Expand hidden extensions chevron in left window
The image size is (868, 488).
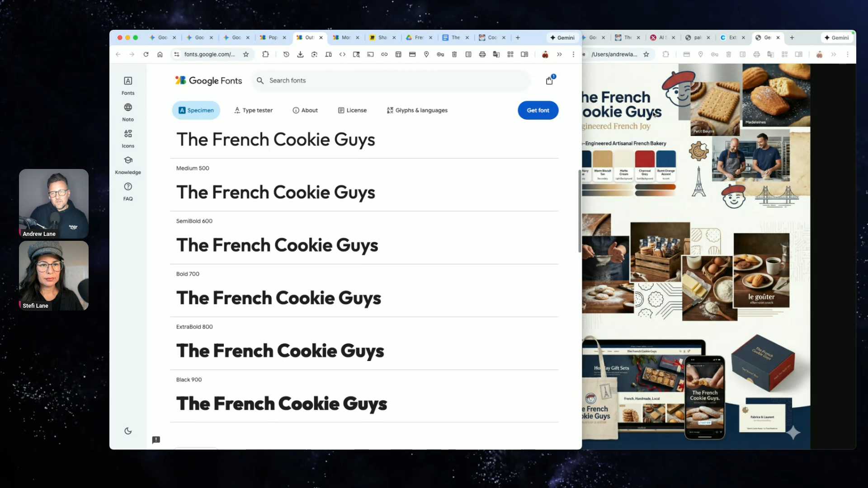tap(559, 54)
